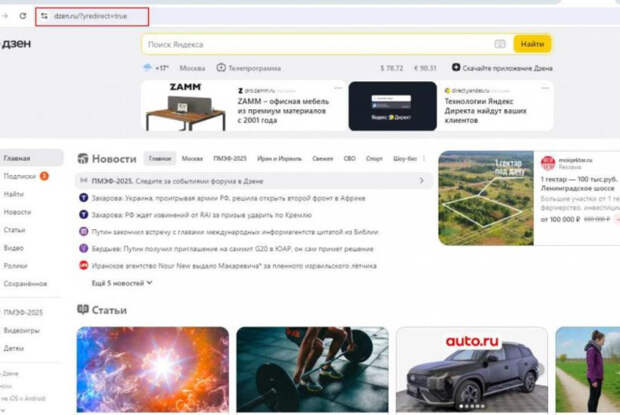Screen dimensions: 620x415
Task: Open Статьи in the left sidebar
Action: [14, 230]
